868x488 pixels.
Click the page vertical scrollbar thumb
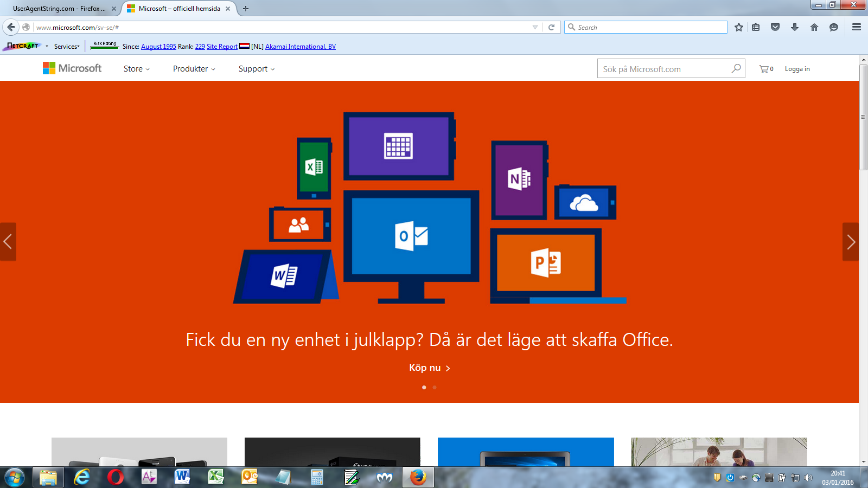pyautogui.click(x=863, y=117)
